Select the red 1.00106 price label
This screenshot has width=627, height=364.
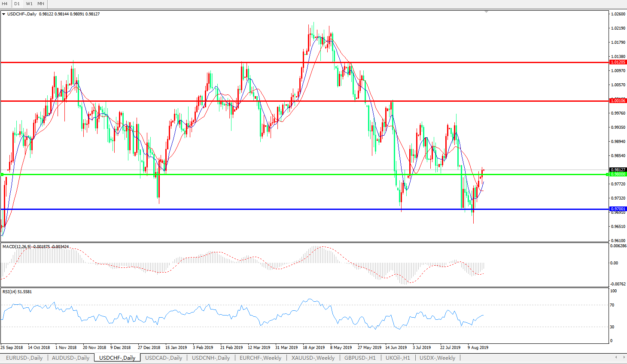coord(618,101)
